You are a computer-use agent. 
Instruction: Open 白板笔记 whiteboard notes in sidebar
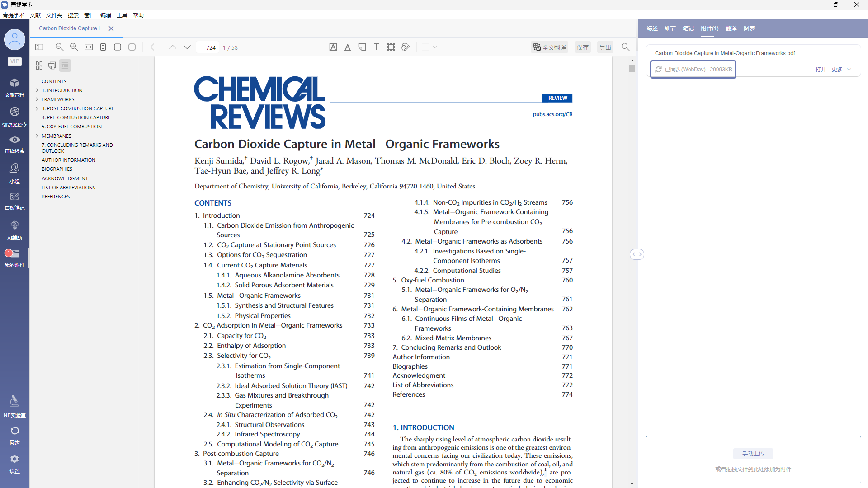14,201
